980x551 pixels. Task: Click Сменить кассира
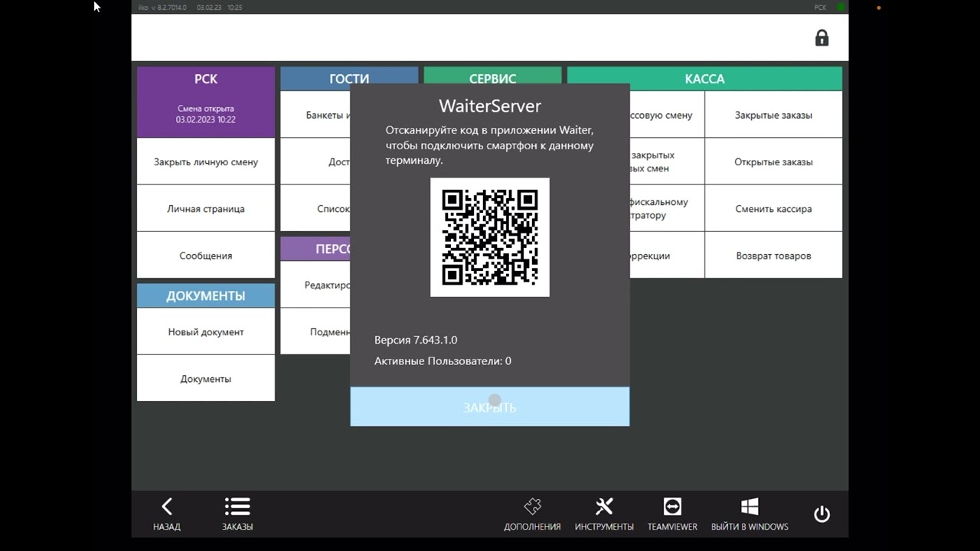[x=773, y=208]
